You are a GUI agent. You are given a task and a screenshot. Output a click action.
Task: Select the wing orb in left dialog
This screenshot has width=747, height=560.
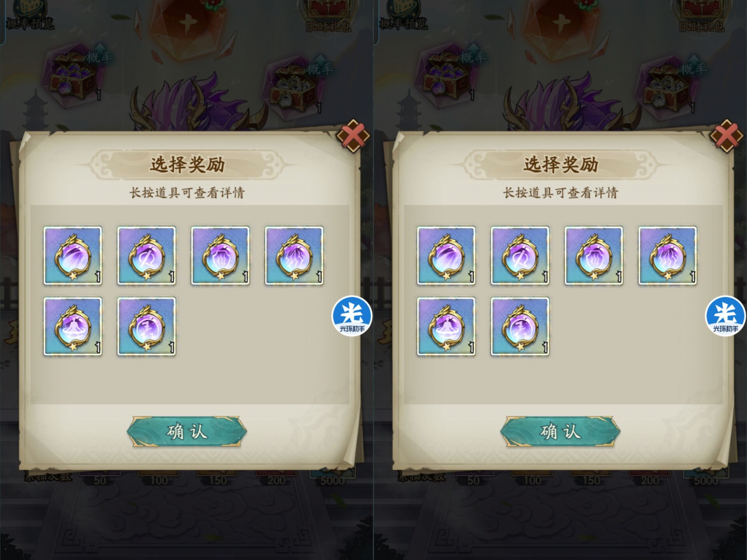click(73, 255)
